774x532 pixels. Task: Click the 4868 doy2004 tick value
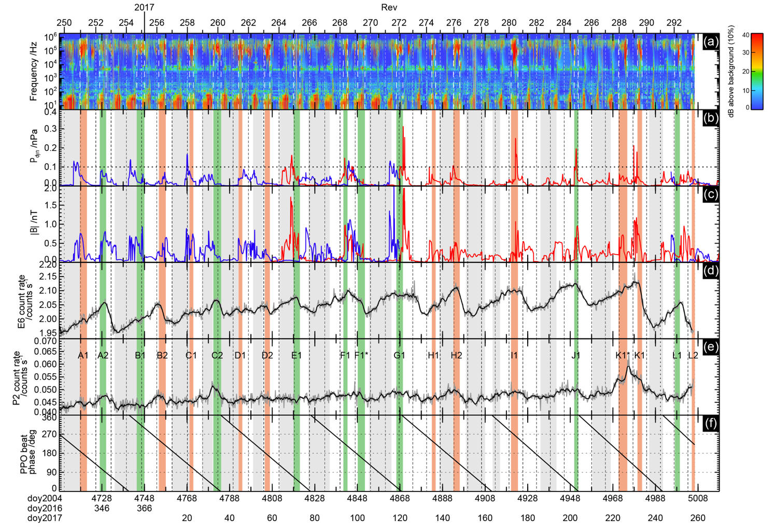tap(400, 498)
